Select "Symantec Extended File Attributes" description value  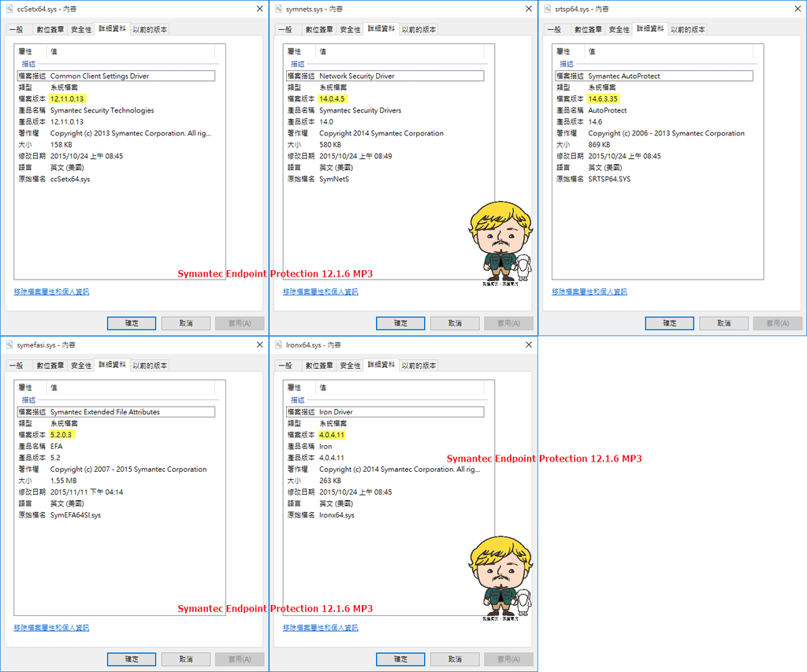[x=105, y=412]
